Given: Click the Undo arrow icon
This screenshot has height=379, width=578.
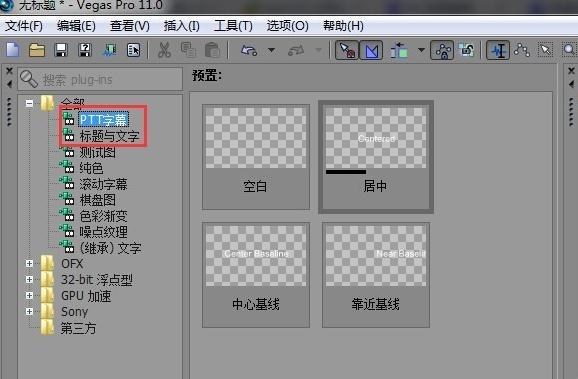Looking at the screenshot, I should pos(249,50).
